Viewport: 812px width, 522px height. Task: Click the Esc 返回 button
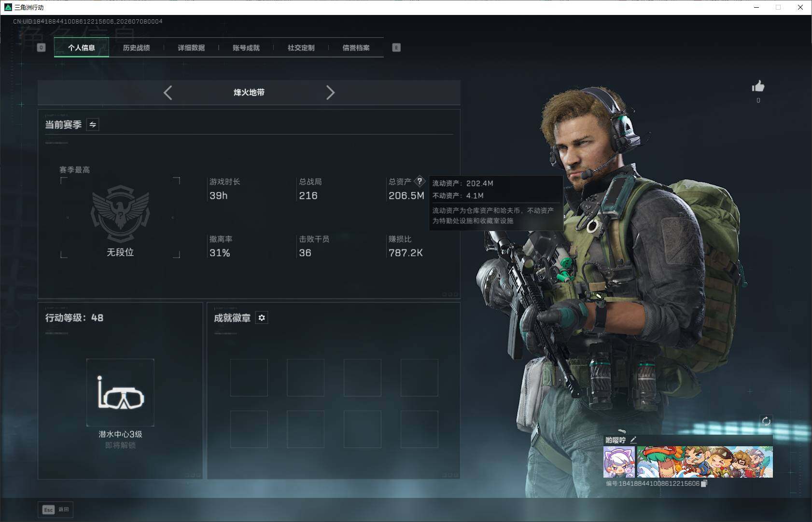tap(56, 509)
